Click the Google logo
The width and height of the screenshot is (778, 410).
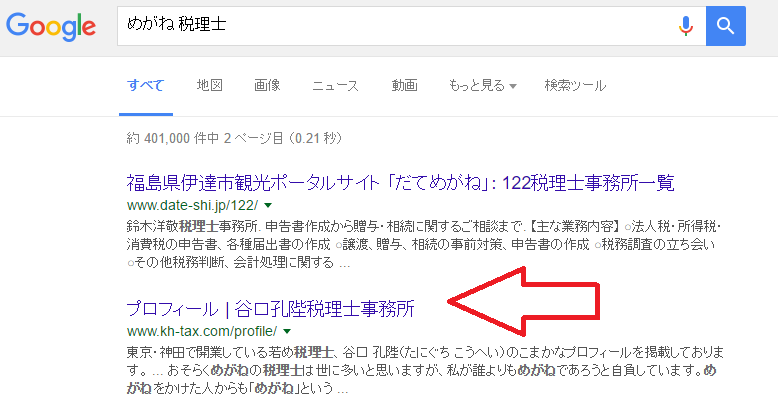tap(51, 26)
